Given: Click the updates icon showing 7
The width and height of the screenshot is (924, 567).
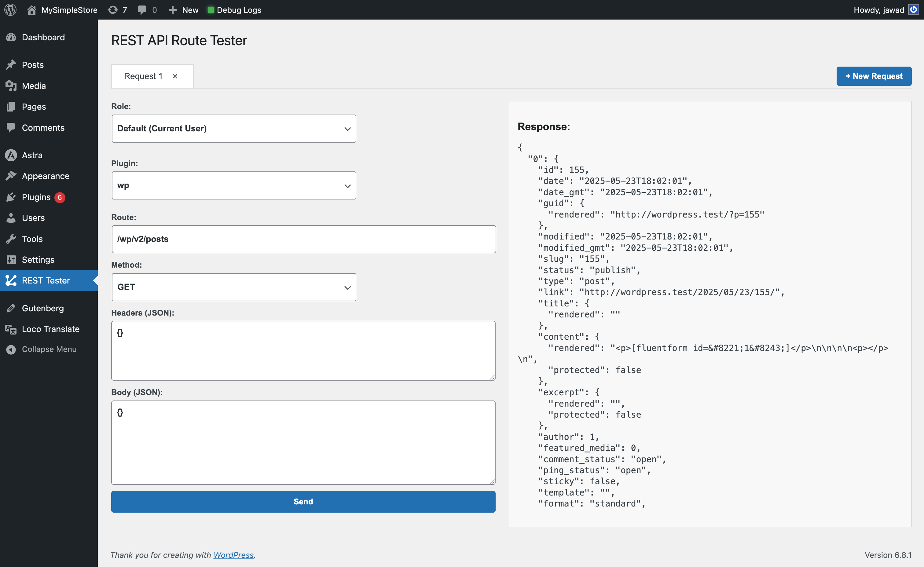Looking at the screenshot, I should [x=113, y=10].
